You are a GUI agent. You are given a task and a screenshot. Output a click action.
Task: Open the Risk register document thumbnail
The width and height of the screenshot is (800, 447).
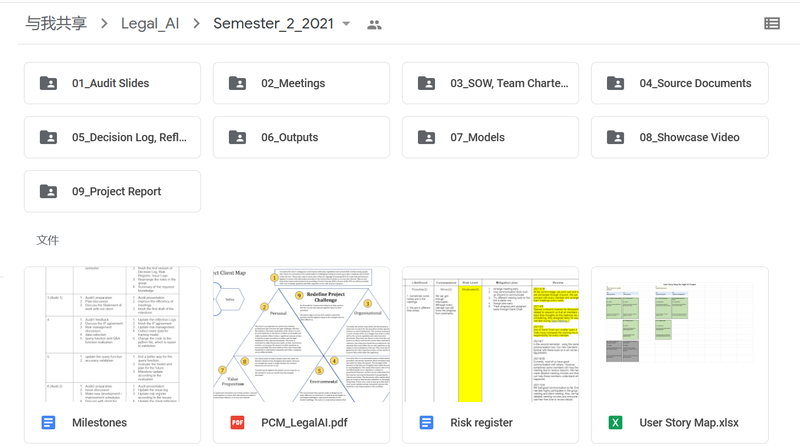490,334
